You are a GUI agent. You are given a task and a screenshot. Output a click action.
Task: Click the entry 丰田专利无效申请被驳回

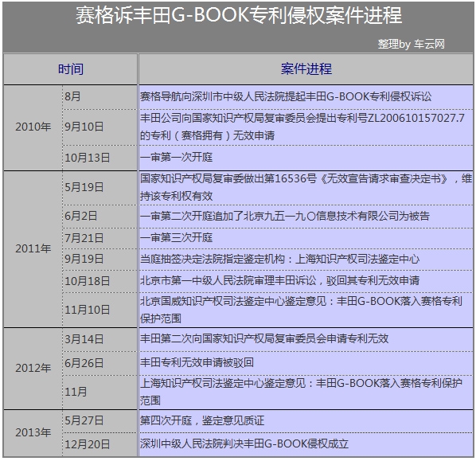coord(306,364)
